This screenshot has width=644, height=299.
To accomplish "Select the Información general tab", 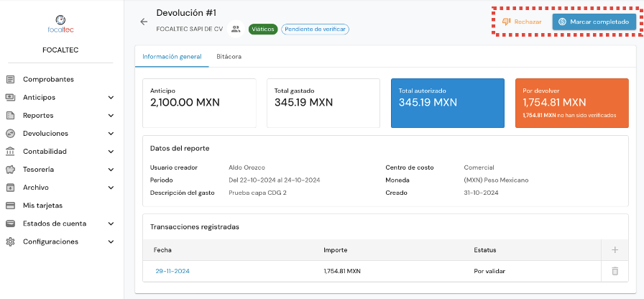I will tap(172, 57).
